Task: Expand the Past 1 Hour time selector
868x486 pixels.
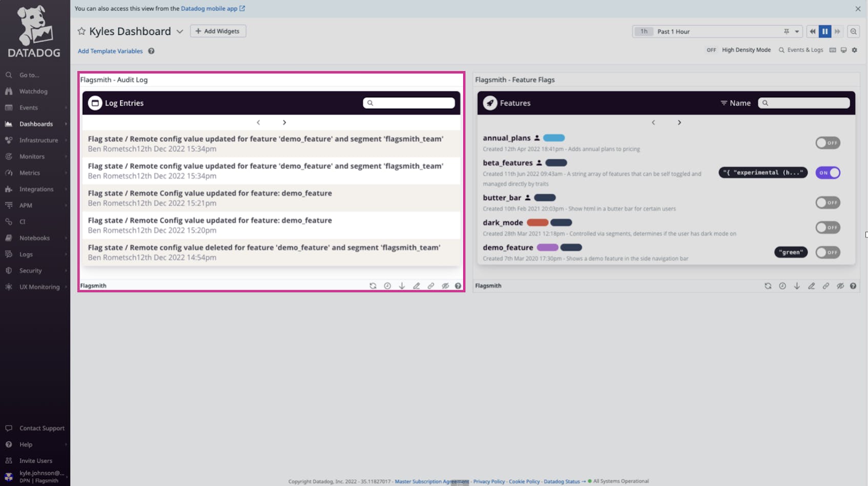Action: point(798,31)
